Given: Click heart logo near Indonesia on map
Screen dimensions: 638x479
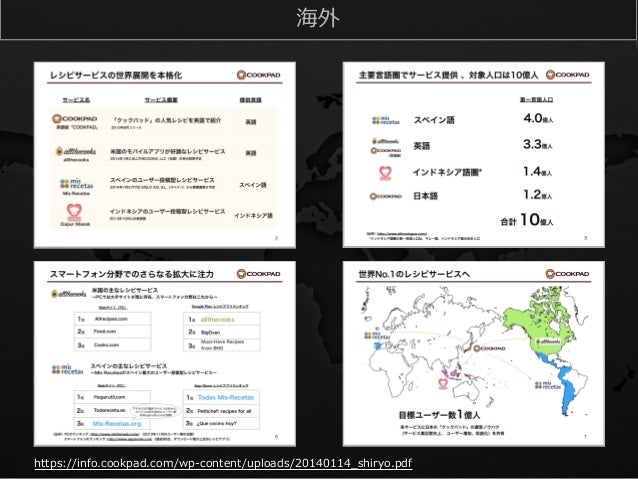Looking at the screenshot, I should point(443,383).
